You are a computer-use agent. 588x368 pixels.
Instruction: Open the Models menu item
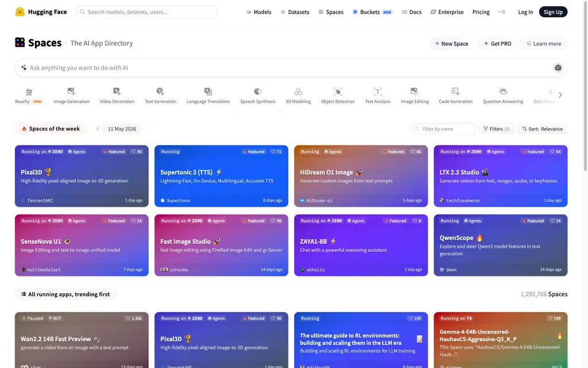click(x=259, y=12)
